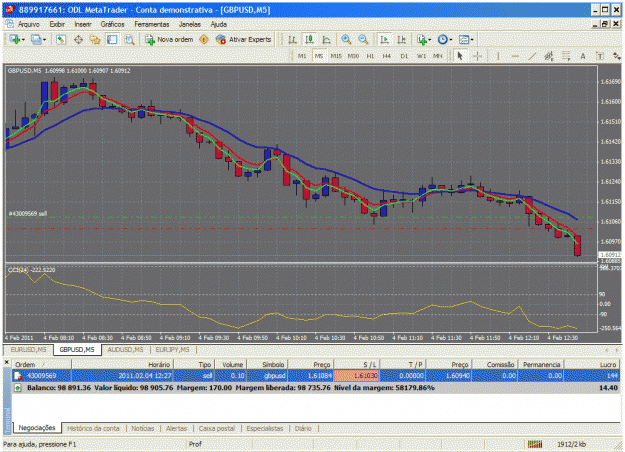Click the Nova ordem button

(x=169, y=39)
